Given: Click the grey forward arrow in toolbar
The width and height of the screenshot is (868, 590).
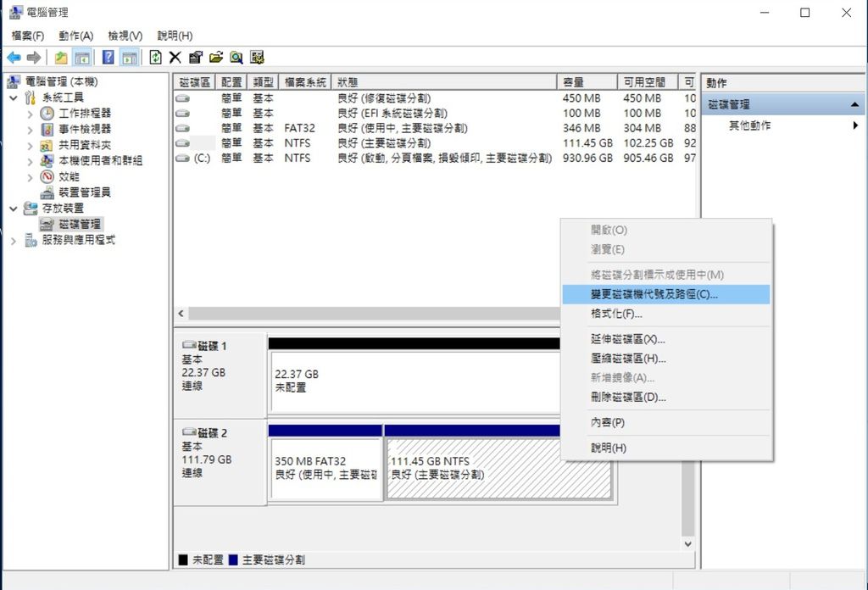Looking at the screenshot, I should pos(34,57).
